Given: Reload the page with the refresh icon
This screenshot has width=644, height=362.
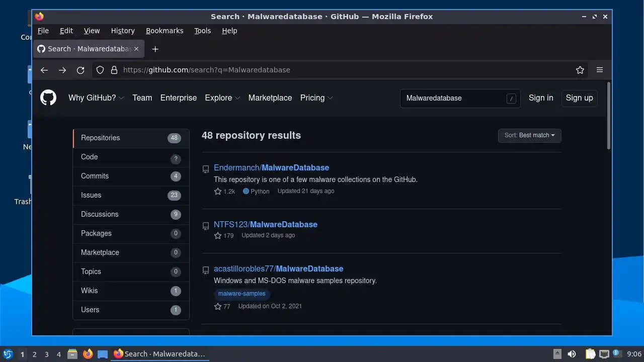Looking at the screenshot, I should (x=80, y=70).
